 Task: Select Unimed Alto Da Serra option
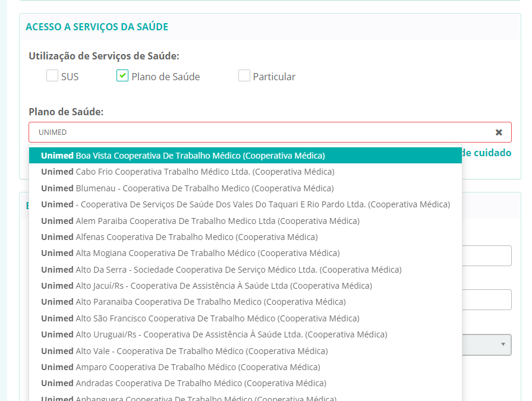pos(221,270)
